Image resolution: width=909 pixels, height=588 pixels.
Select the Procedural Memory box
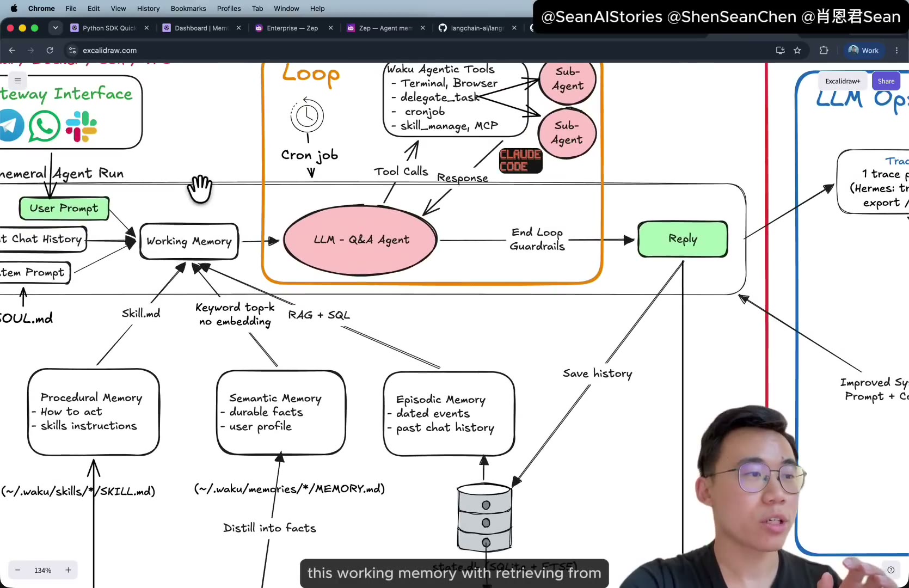(x=94, y=412)
